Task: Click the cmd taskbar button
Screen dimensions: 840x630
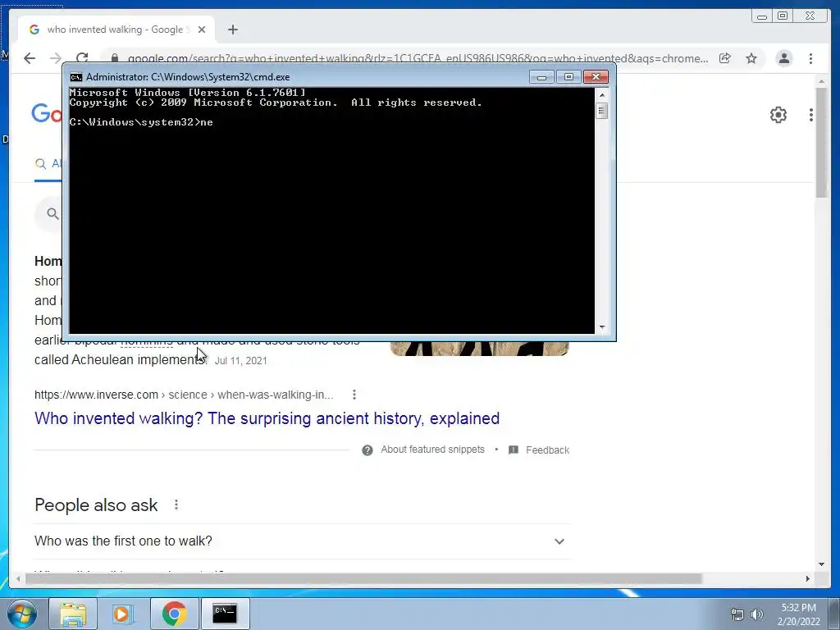Action: pos(225,614)
